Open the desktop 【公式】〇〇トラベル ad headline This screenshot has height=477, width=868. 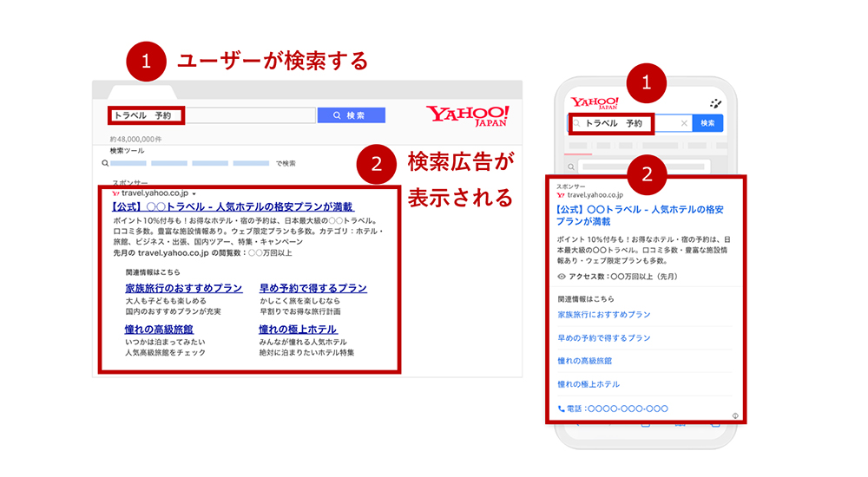232,207
